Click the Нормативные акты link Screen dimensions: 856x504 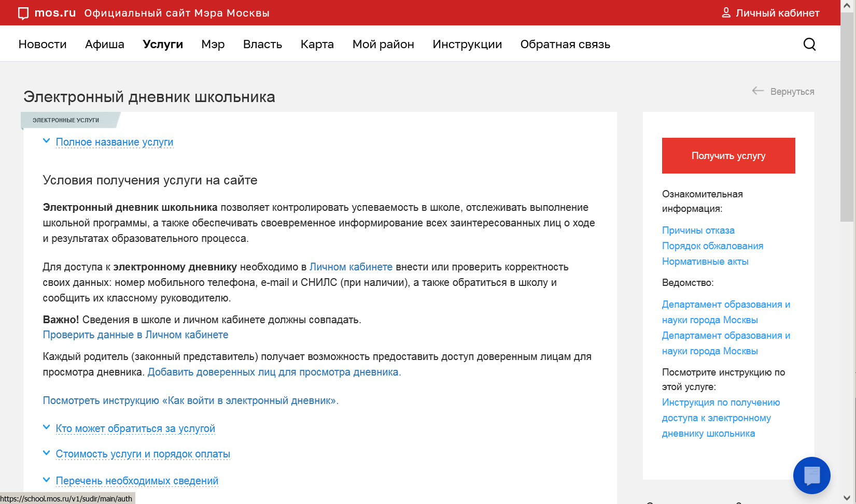(705, 262)
